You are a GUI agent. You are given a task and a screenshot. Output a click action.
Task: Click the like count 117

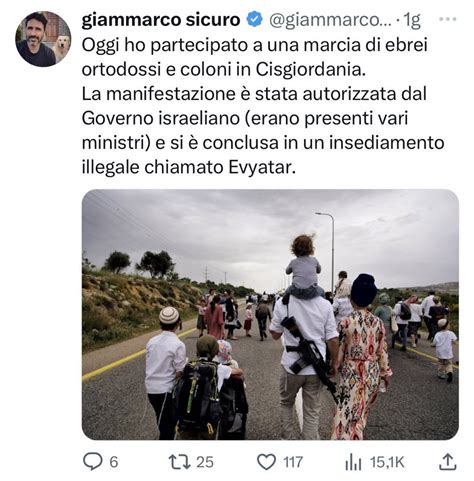[293, 462]
